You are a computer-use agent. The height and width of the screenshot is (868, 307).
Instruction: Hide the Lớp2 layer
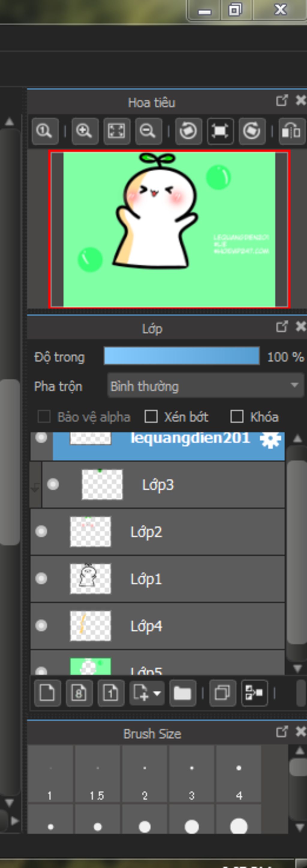[x=41, y=531]
